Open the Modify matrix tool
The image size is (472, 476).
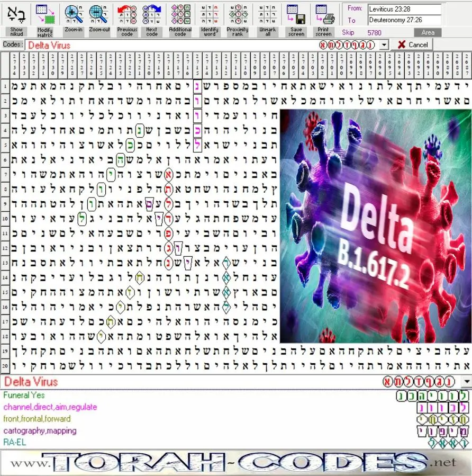pyautogui.click(x=45, y=14)
